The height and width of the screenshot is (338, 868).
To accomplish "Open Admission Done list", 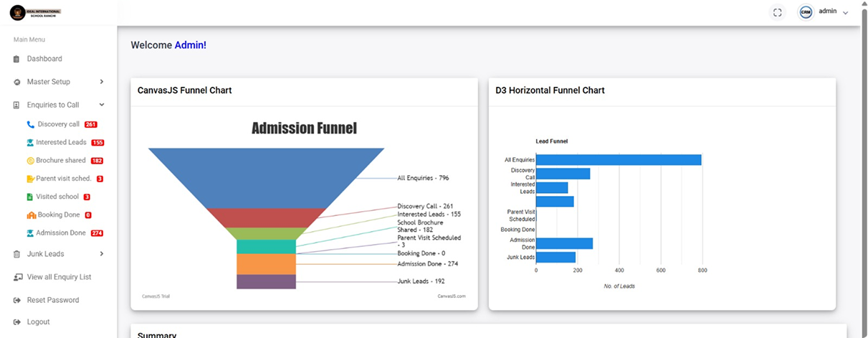I will (x=61, y=233).
